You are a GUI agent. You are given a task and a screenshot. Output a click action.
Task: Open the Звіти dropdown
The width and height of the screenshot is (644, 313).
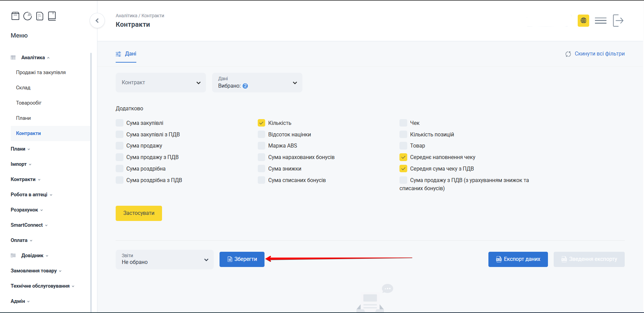click(164, 260)
